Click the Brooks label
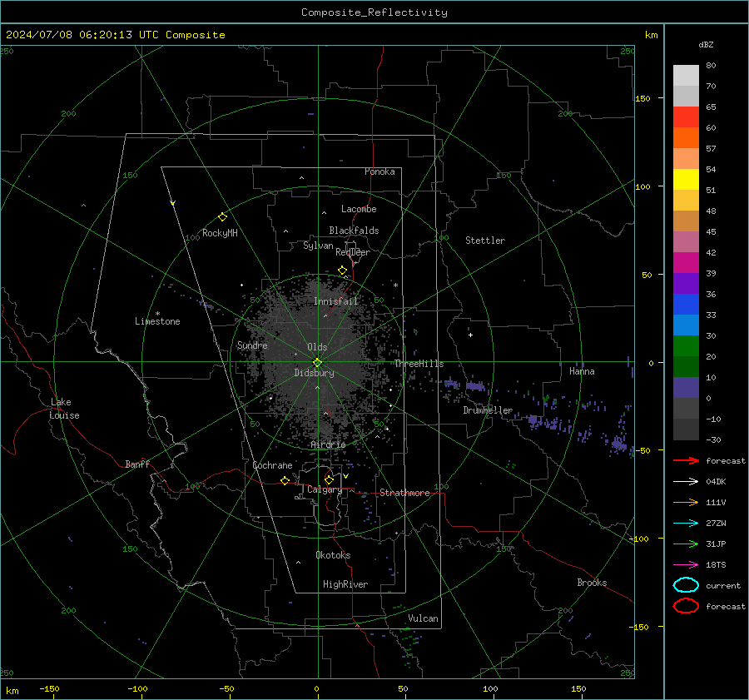The width and height of the screenshot is (749, 700). (x=592, y=583)
